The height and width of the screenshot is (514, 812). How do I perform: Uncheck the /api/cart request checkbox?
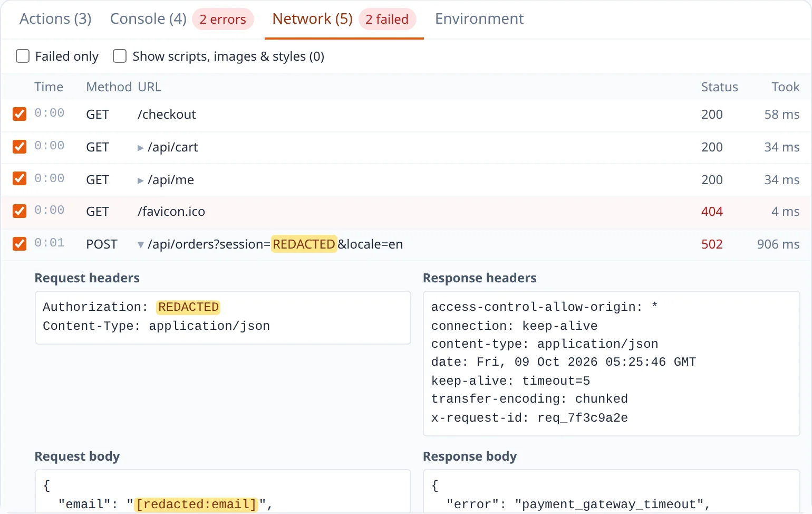(20, 147)
